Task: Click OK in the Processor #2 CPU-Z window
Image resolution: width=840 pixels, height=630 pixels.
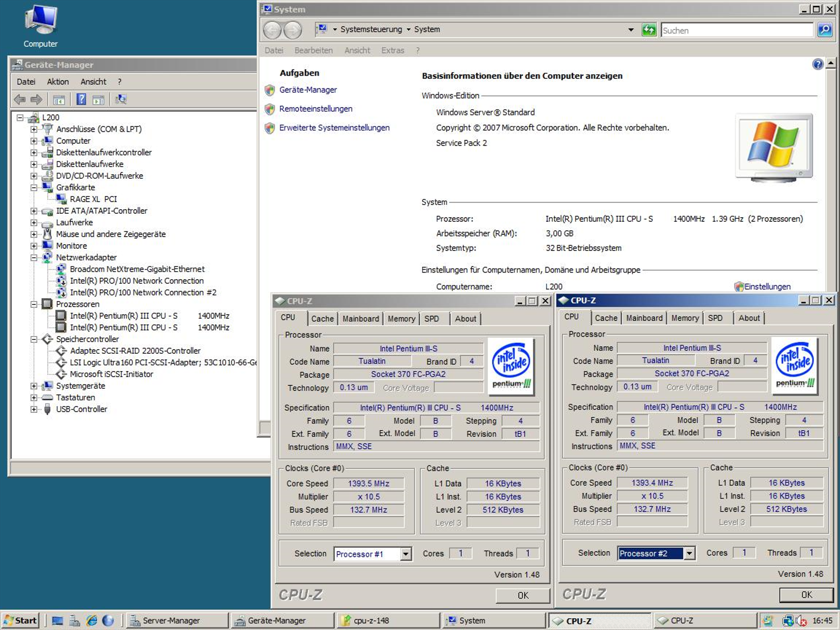Action: (807, 595)
